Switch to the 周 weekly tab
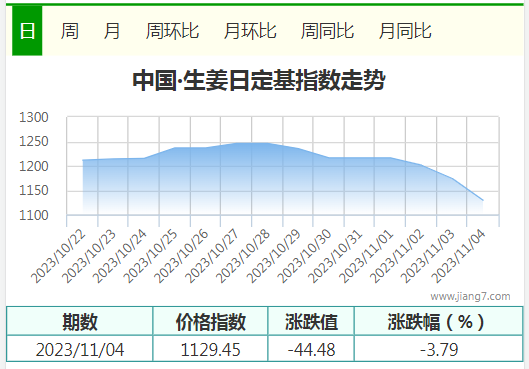Screen dimensions: 529x369 (69, 31)
